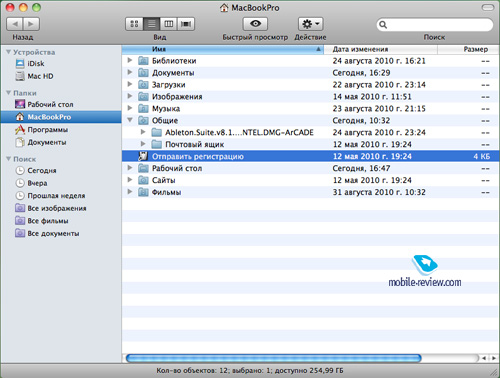The height and width of the screenshot is (378, 500).
Task: Collapse the Папки sidebar section
Action: point(8,93)
